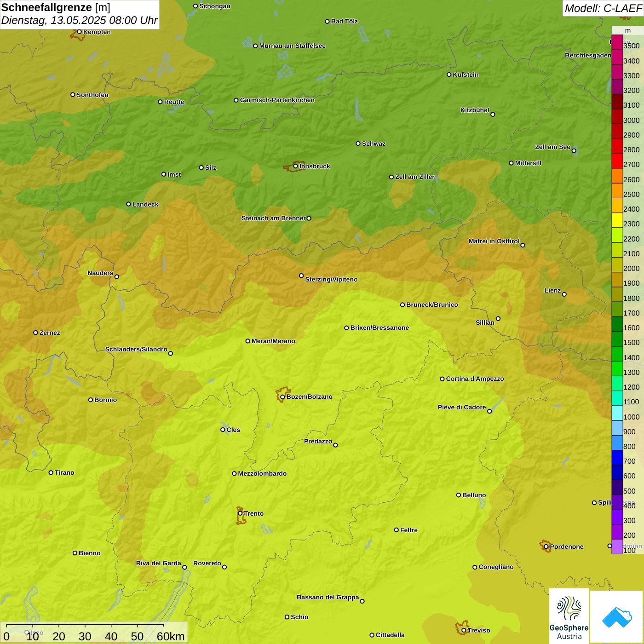Click the Nauders location dot
Viewport: 644px width, 644px height.
116,276
